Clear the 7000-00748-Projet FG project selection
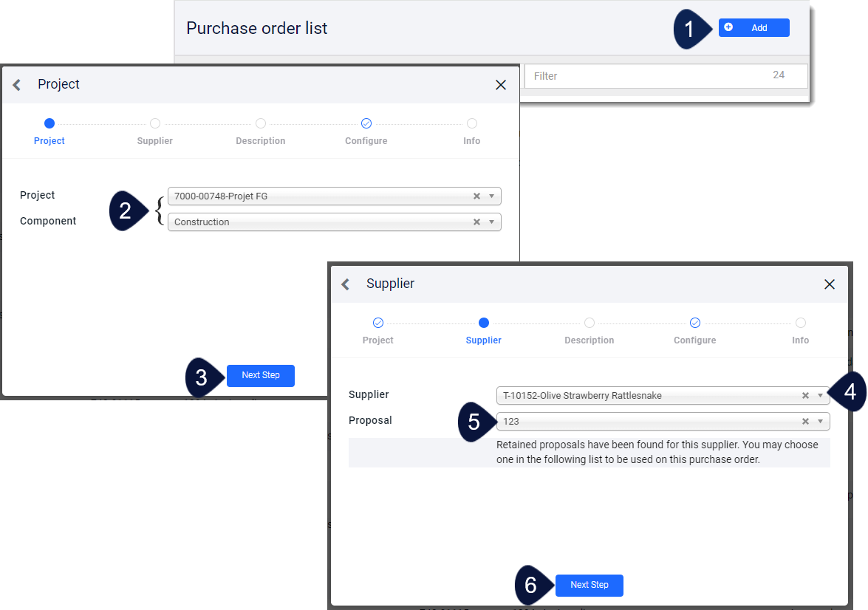 tap(476, 196)
